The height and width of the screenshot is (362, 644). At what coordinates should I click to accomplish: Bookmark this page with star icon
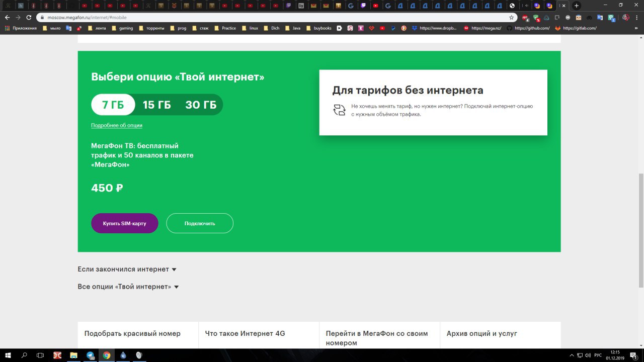pyautogui.click(x=512, y=17)
